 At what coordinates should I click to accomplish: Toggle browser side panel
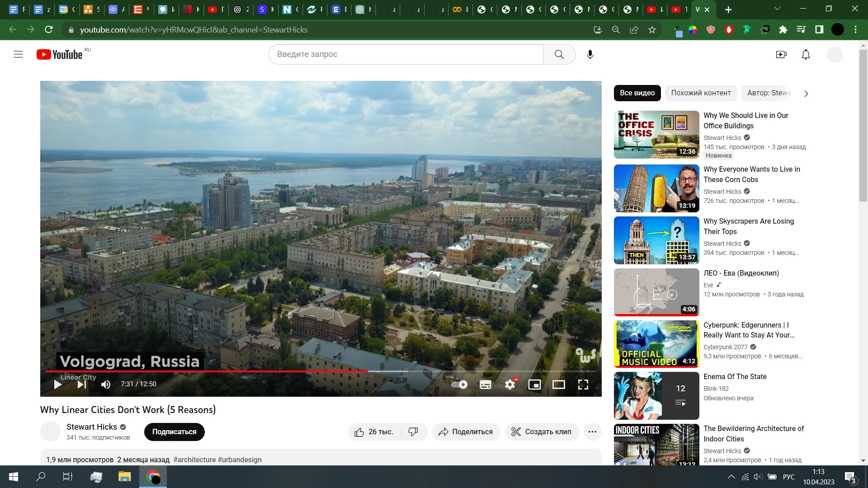point(819,30)
